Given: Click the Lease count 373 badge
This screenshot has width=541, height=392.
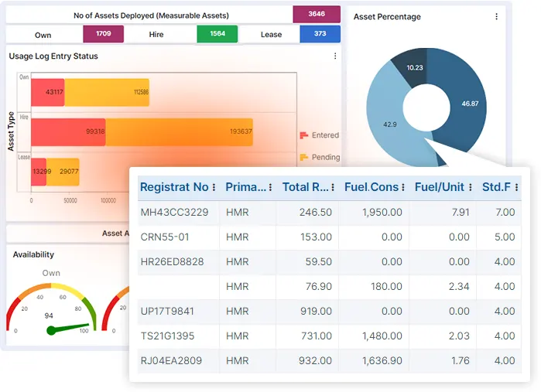Looking at the screenshot, I should pos(320,34).
